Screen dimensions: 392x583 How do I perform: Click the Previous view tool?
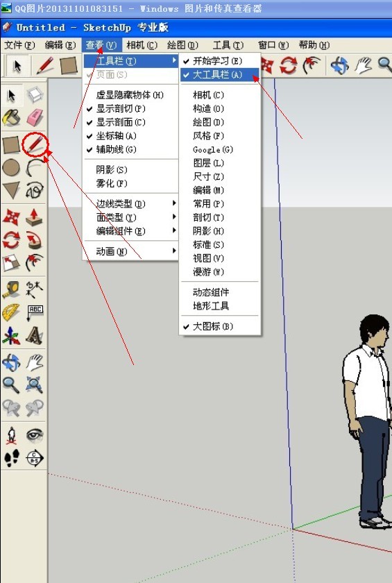point(12,407)
